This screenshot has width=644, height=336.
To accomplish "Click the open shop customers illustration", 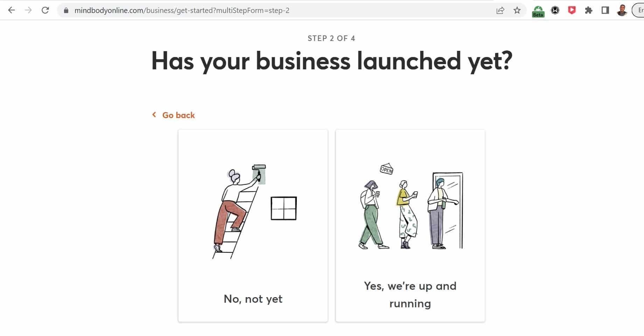I will tap(411, 206).
